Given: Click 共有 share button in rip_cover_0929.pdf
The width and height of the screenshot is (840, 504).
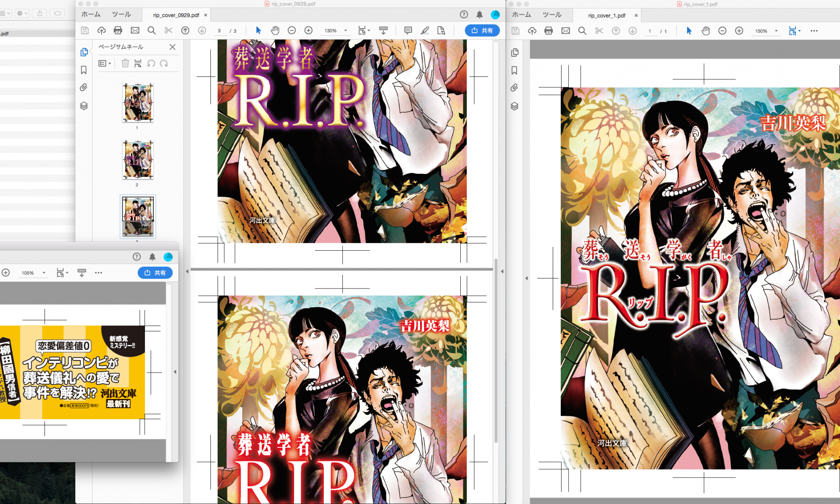Looking at the screenshot, I should (x=482, y=31).
